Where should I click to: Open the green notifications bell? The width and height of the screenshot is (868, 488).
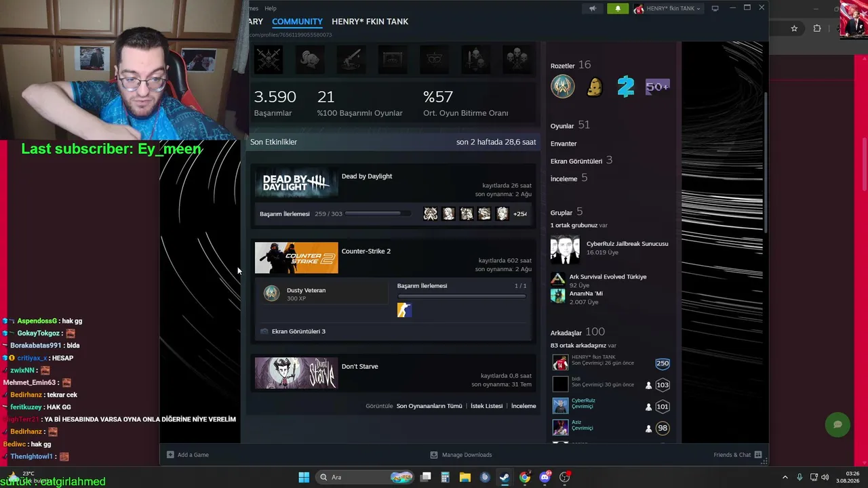click(618, 8)
